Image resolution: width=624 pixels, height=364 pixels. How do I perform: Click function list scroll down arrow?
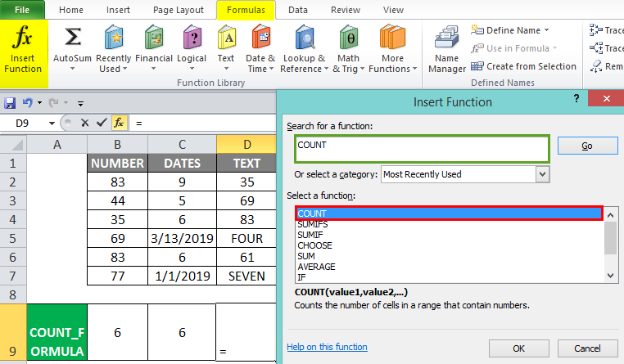point(610,276)
